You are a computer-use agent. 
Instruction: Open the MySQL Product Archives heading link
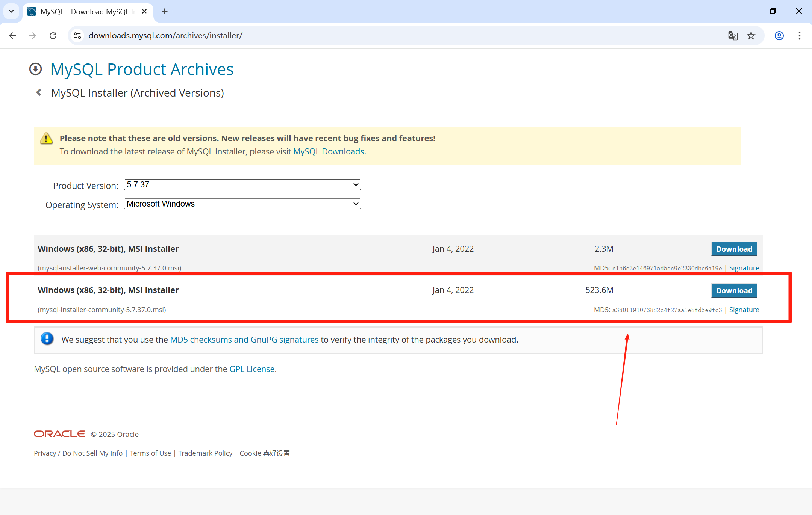(x=142, y=69)
